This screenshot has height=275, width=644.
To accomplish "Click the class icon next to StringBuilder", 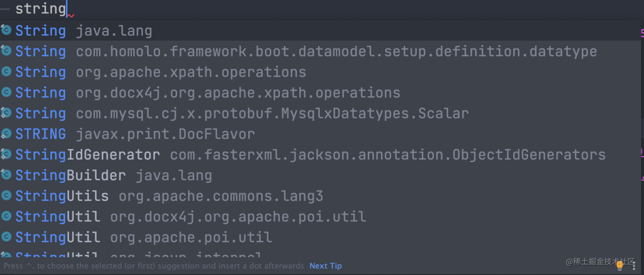I will coord(6,175).
